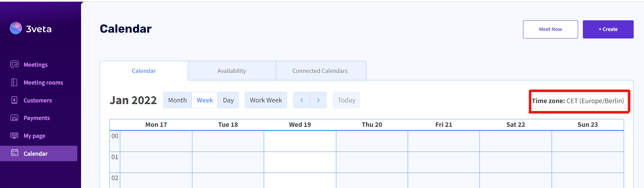
Task: Select the Week view toggle
Action: pyautogui.click(x=205, y=100)
